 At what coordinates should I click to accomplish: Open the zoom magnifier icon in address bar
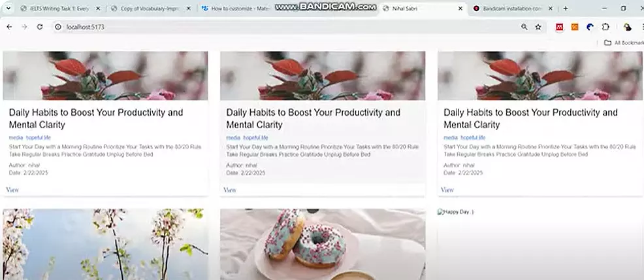click(524, 27)
